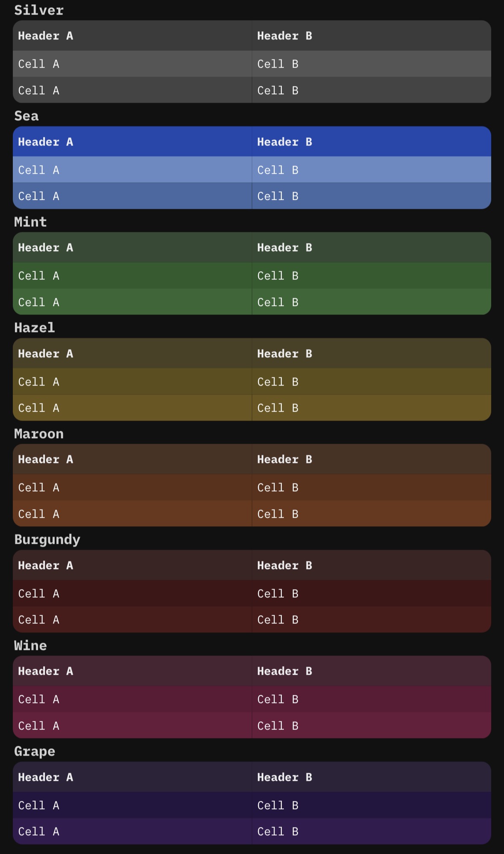The image size is (504, 854).
Task: Select Header A in the Hazel table
Action: pyautogui.click(x=45, y=354)
